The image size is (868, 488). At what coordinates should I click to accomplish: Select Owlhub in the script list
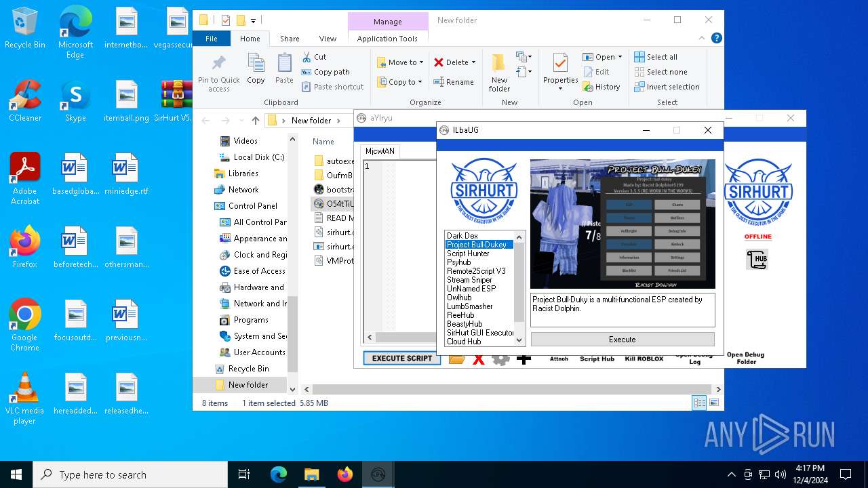click(459, 298)
